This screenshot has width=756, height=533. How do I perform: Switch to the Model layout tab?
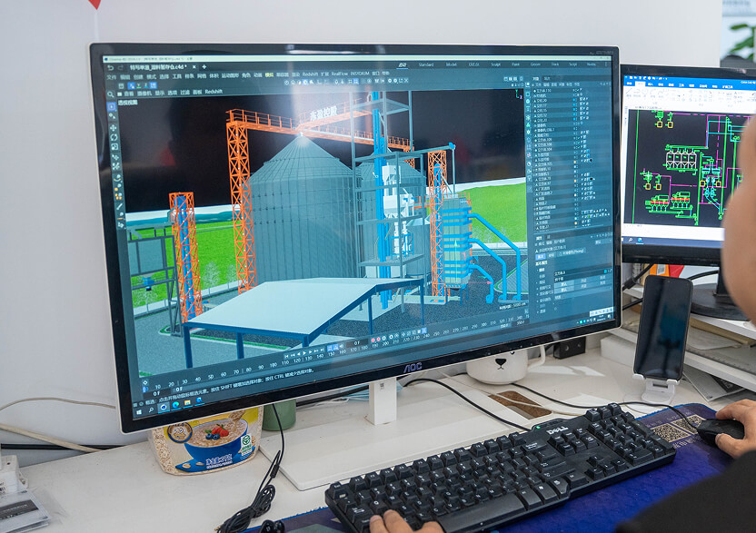click(452, 64)
